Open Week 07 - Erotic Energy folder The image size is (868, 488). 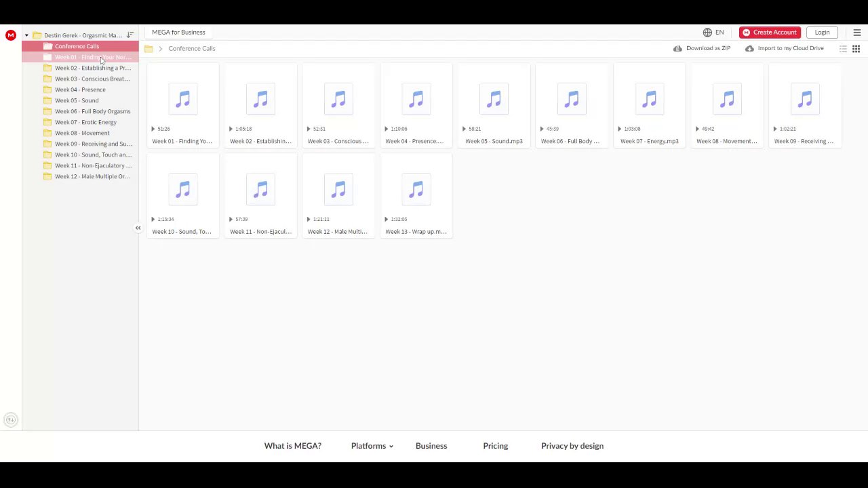tap(80, 122)
